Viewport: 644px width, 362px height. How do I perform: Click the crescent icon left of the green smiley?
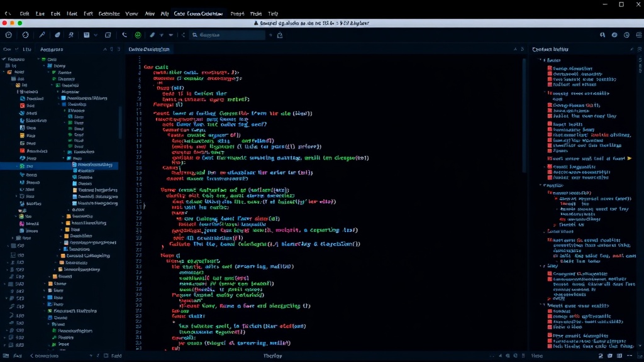pos(125,35)
